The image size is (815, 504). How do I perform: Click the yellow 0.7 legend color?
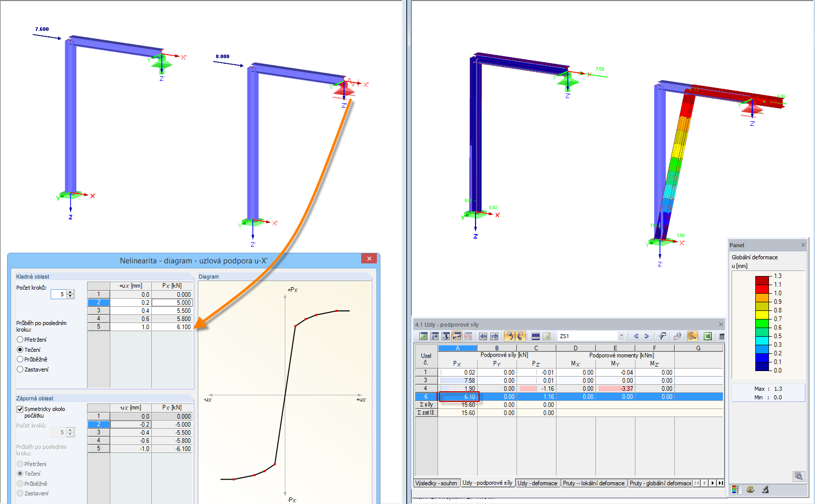762,314
